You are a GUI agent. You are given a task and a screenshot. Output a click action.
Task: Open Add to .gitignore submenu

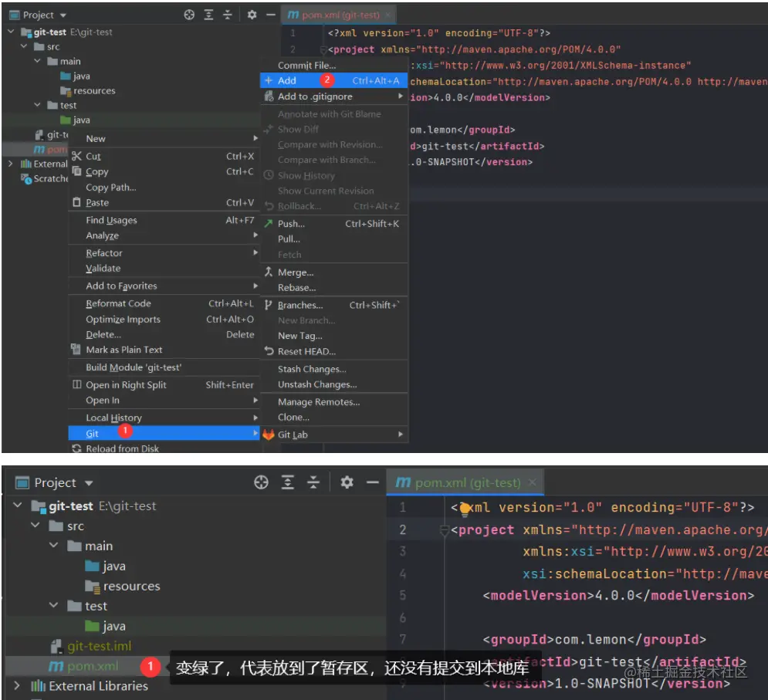(x=334, y=96)
